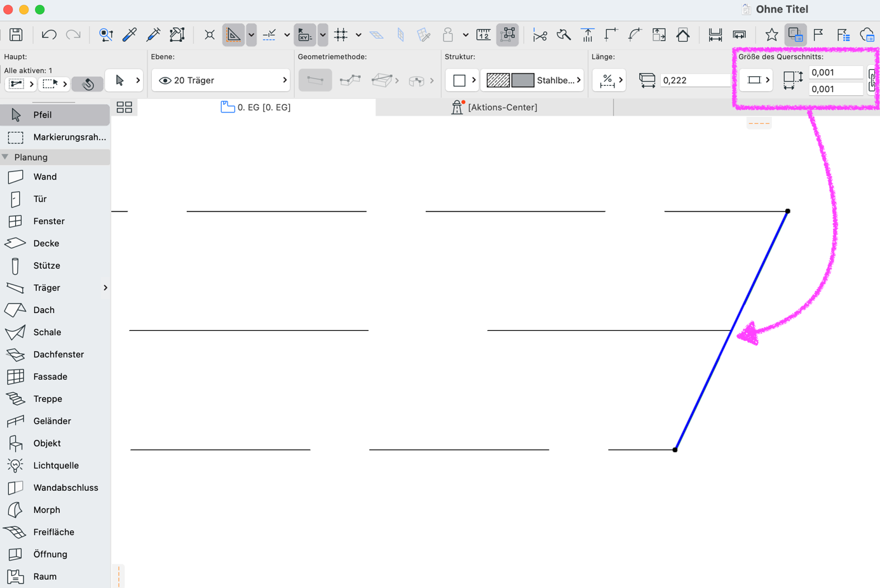Click the Länge value field 0,222

tap(695, 80)
